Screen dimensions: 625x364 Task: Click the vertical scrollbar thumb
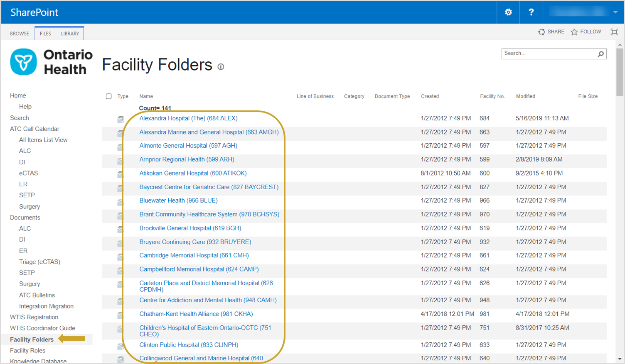click(x=620, y=72)
